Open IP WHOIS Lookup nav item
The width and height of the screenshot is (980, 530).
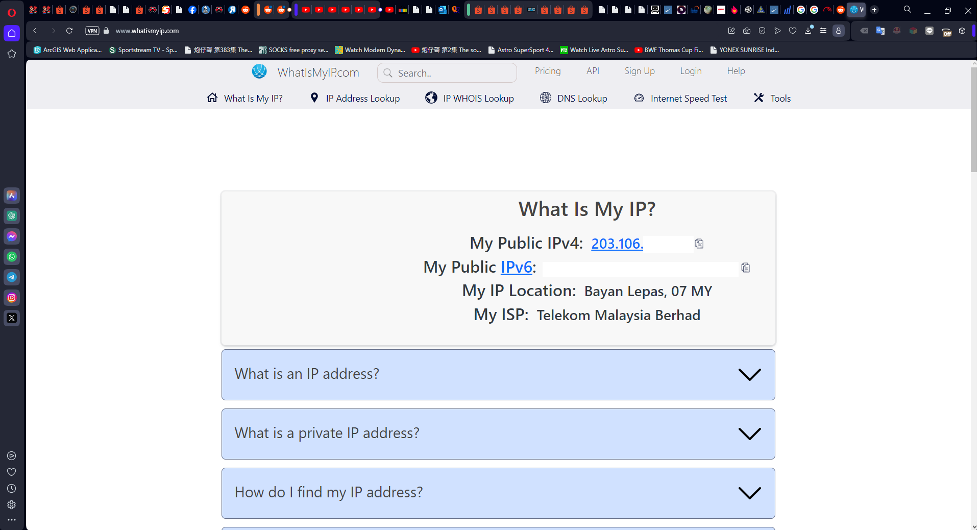pos(470,98)
